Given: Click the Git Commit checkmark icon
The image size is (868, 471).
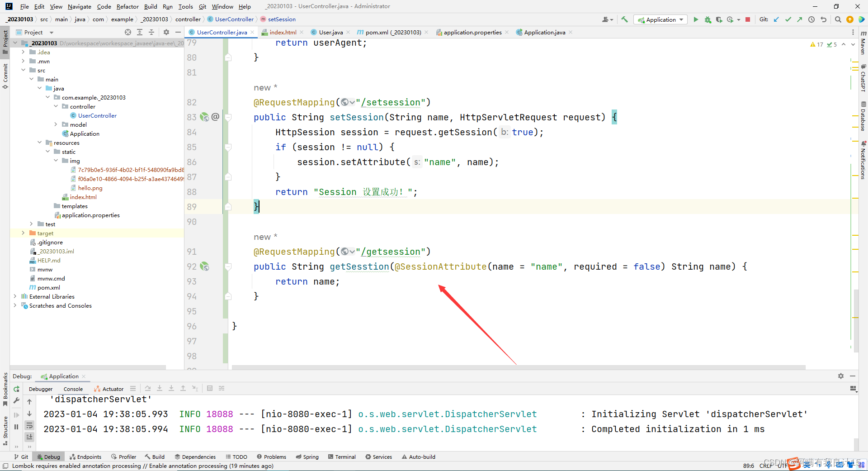Looking at the screenshot, I should (x=788, y=19).
